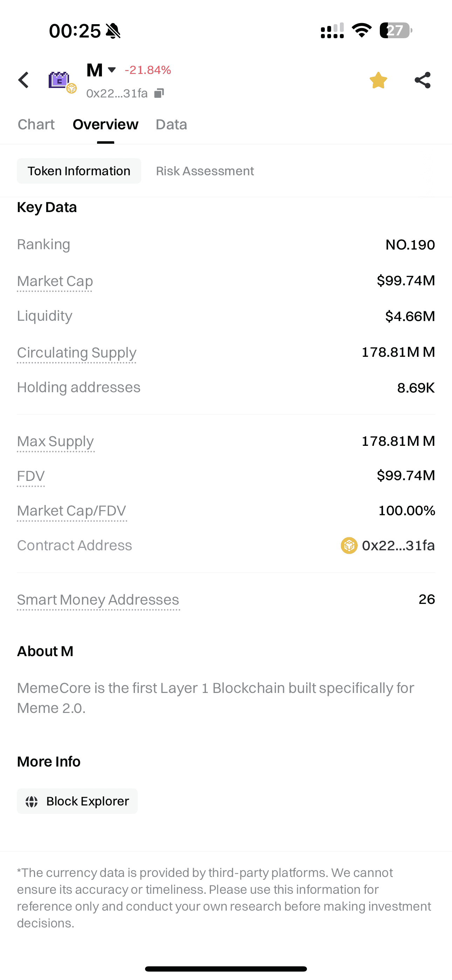Show the Circulating Supply explanation
452x980 pixels.
pyautogui.click(x=76, y=352)
